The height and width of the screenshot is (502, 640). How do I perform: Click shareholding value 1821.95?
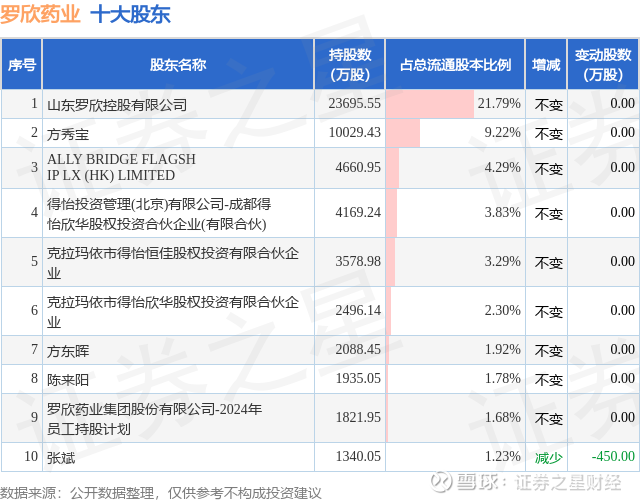(x=358, y=417)
